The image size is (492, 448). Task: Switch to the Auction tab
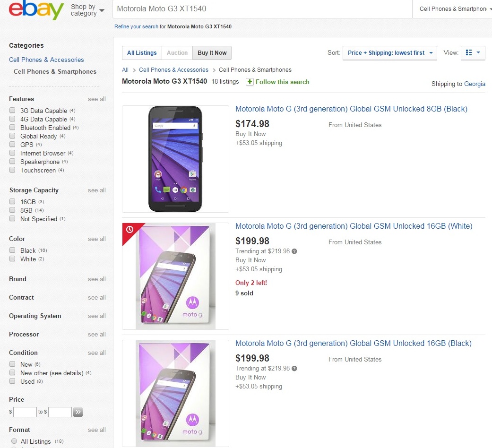[177, 53]
